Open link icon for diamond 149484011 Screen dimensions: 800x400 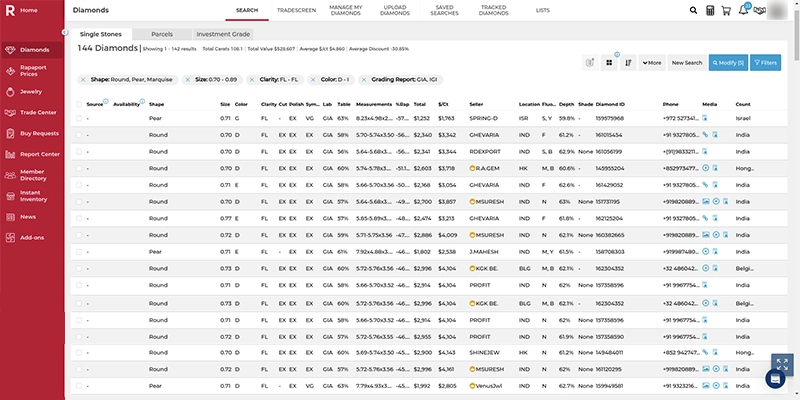(705, 352)
